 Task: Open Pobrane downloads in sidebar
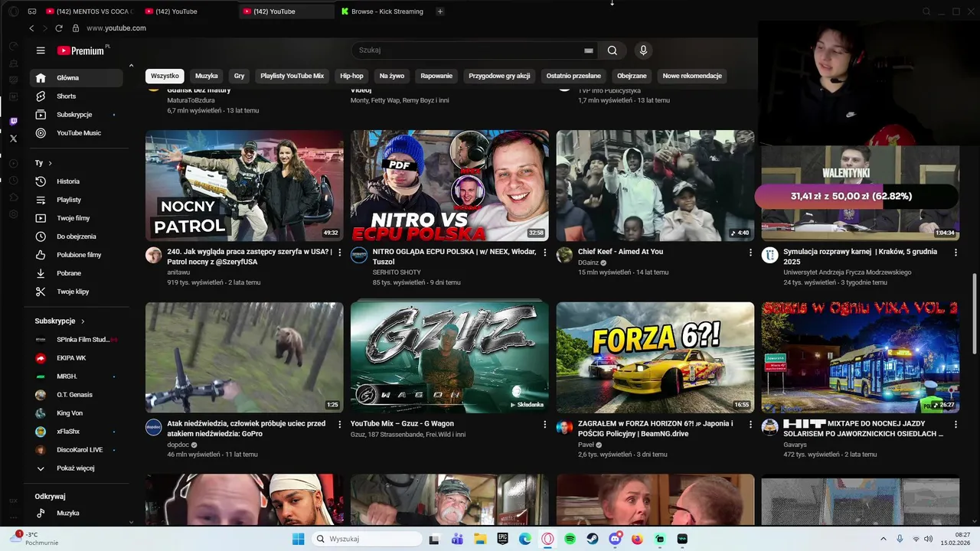(x=77, y=273)
